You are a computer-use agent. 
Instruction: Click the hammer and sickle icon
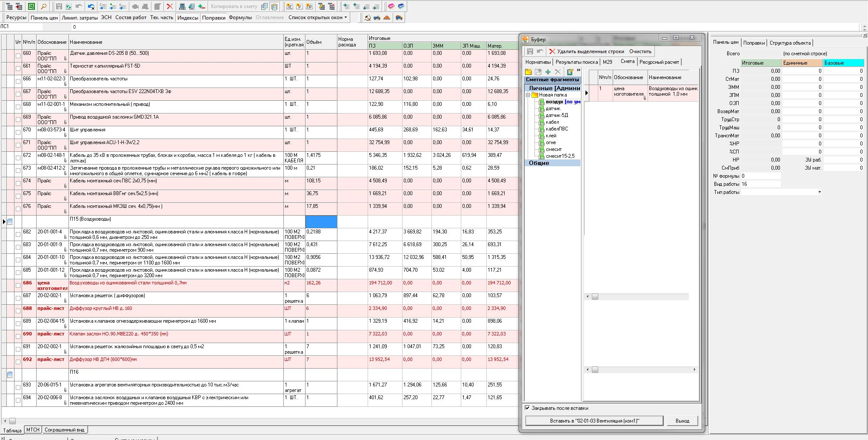(368, 17)
